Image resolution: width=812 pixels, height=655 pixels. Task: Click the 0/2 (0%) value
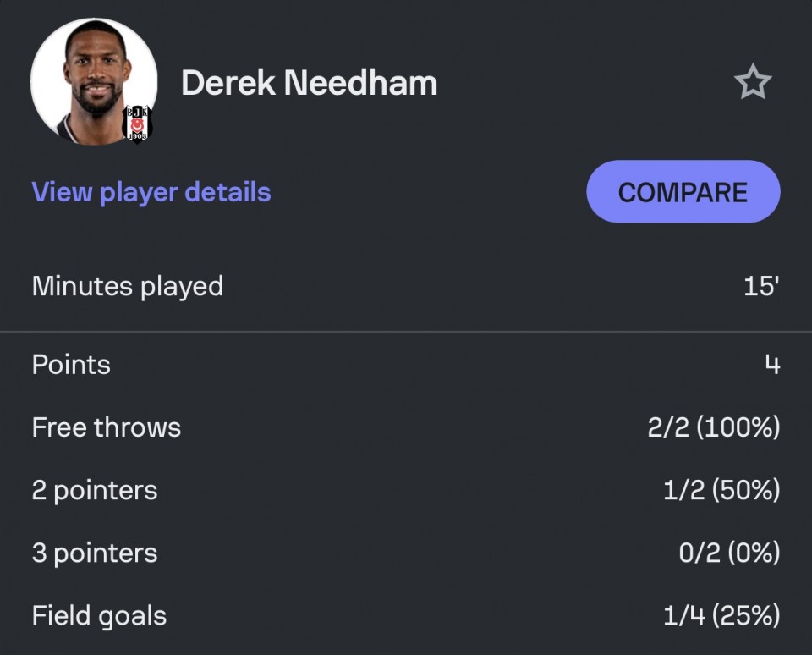tap(728, 553)
